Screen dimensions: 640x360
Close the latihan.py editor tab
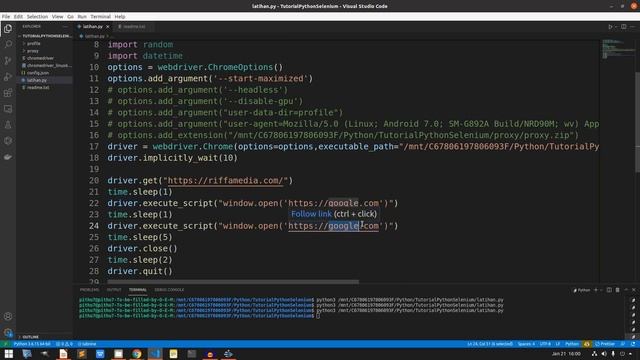click(x=108, y=27)
